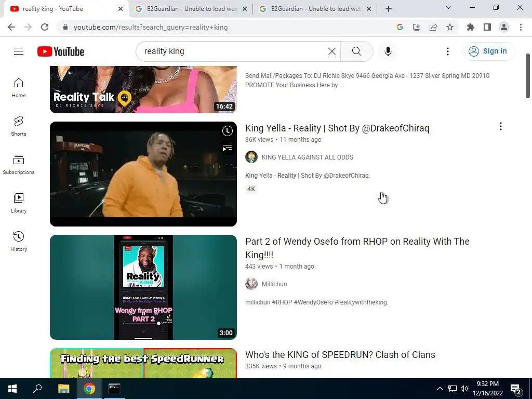Switch to the first E2Guardian tab
The width and height of the screenshot is (532, 399).
click(x=191, y=9)
